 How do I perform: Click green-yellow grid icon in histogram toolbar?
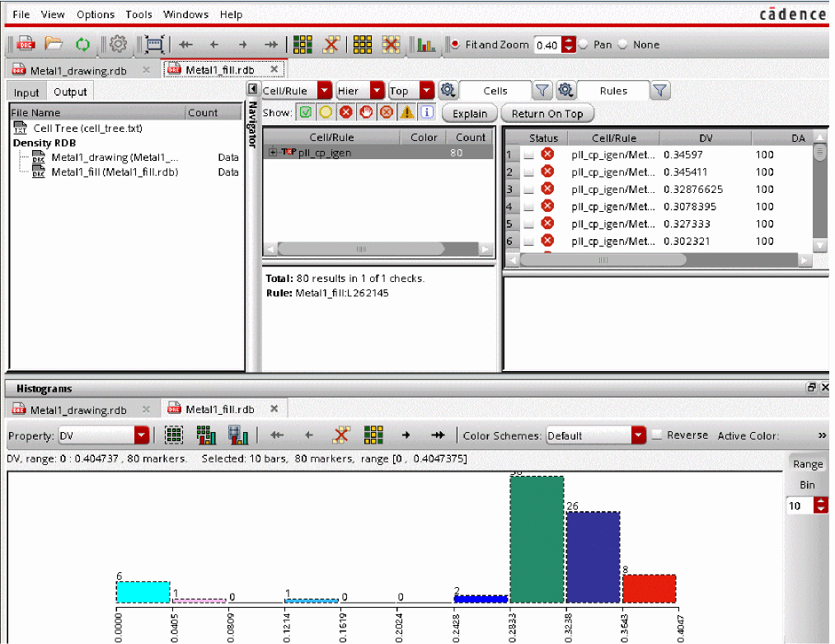[373, 435]
